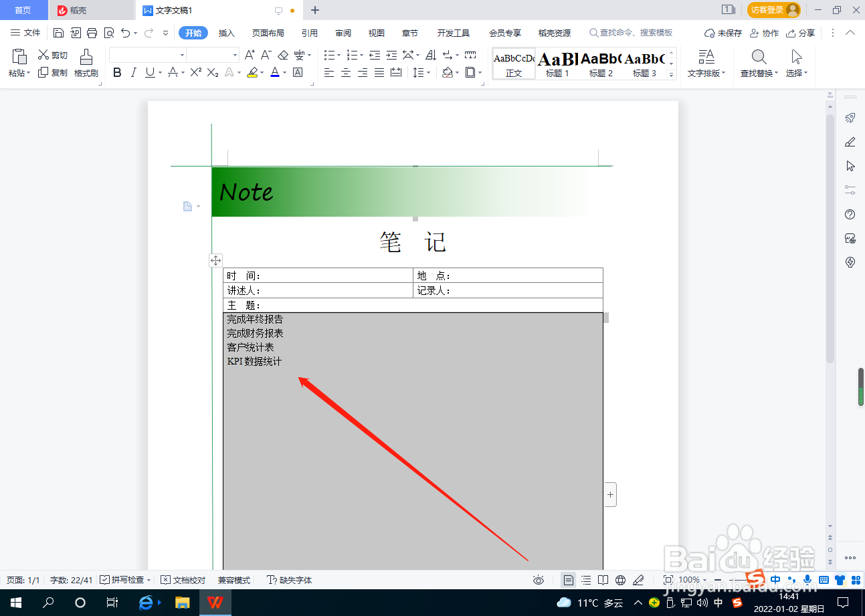Click the Clear Formatting eraser icon
865x616 pixels.
pos(282,55)
